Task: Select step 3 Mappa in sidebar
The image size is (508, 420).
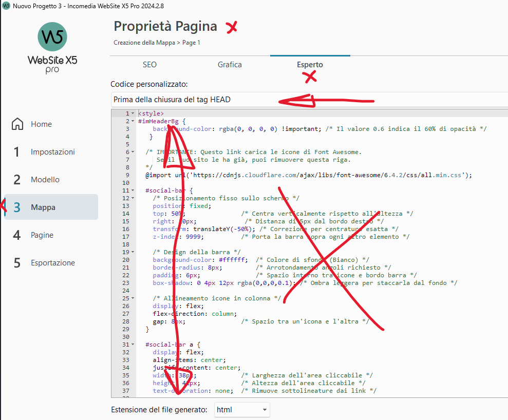Action: pyautogui.click(x=43, y=207)
